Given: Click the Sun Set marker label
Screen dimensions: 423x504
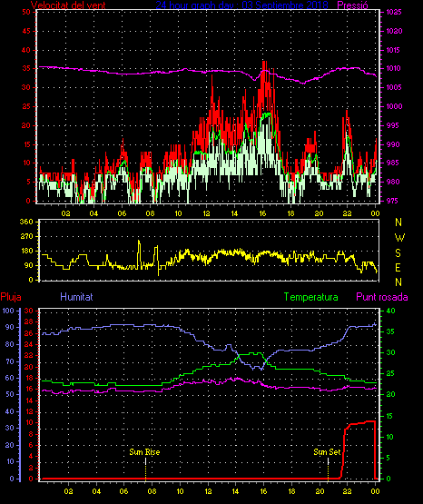Looking at the screenshot, I should click(x=327, y=452).
